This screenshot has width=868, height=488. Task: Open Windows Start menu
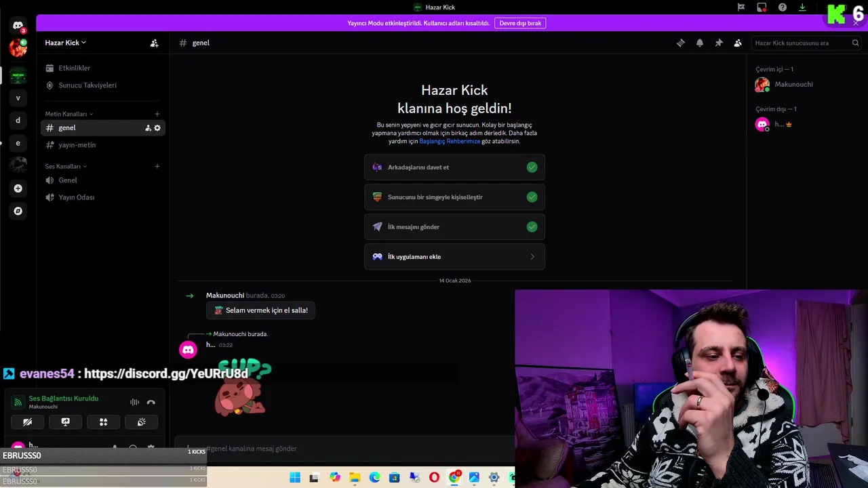[x=295, y=478]
